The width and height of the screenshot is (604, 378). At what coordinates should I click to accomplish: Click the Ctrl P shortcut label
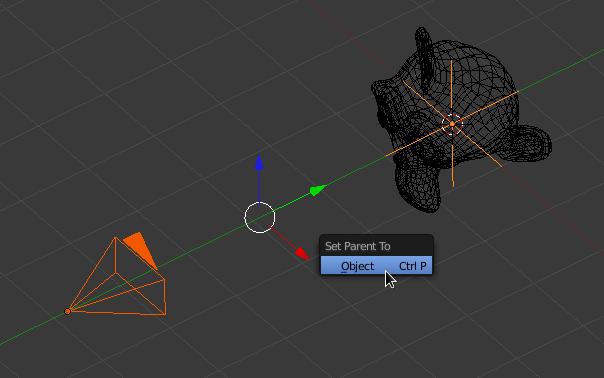pos(413,266)
